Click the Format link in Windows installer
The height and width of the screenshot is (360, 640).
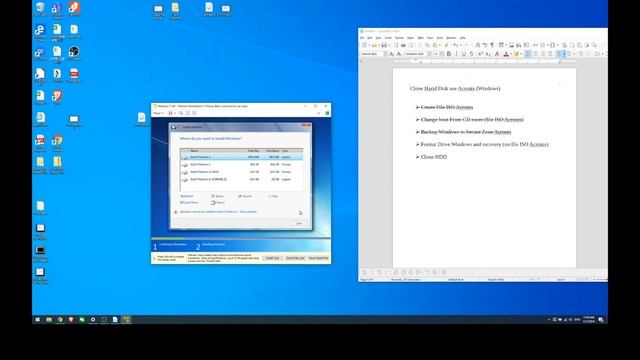[x=245, y=196]
